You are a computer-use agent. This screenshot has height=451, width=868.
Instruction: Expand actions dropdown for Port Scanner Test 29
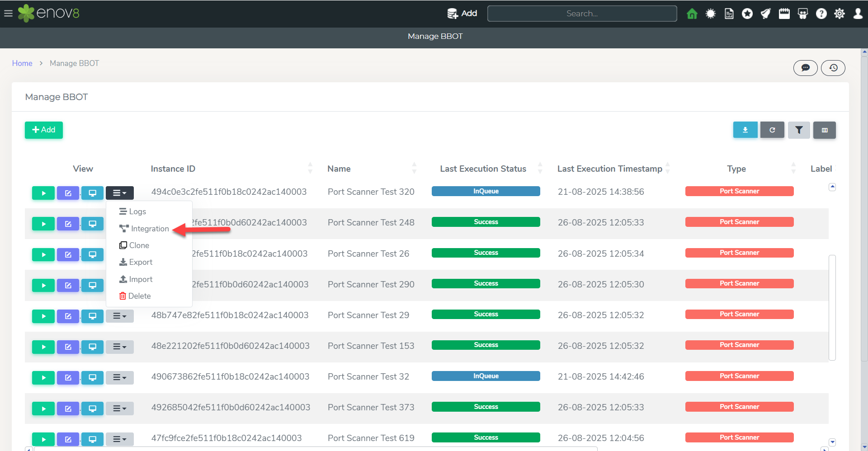(x=120, y=316)
